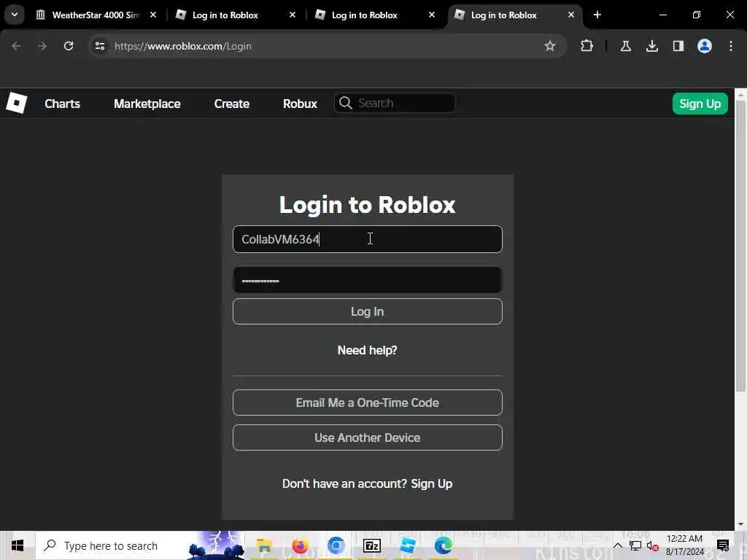
Task: Open File Explorer from the taskbar
Action: (264, 545)
